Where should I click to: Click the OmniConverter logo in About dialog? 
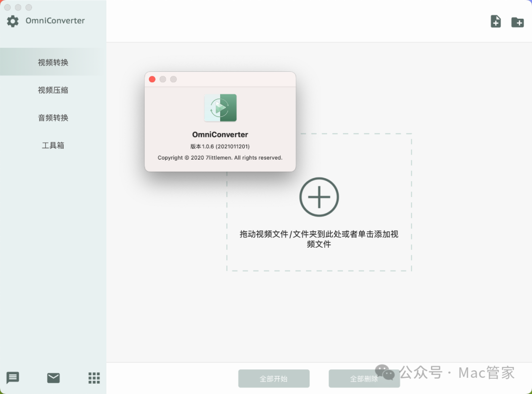pos(220,108)
